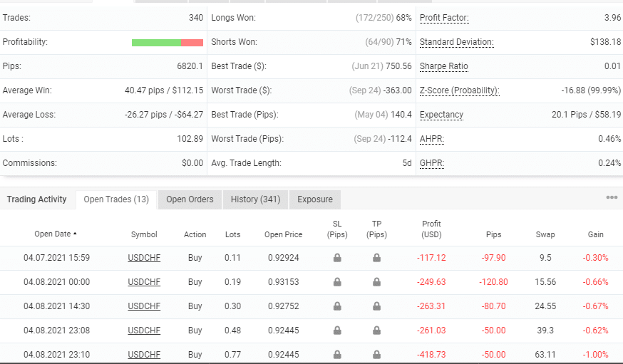
Task: Click the Profit Factor term label
Action: point(444,18)
